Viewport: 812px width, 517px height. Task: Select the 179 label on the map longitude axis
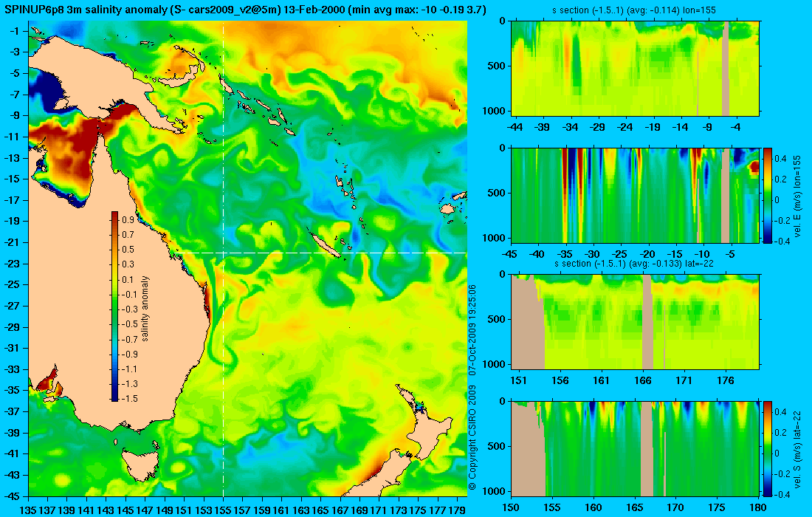[x=458, y=510]
